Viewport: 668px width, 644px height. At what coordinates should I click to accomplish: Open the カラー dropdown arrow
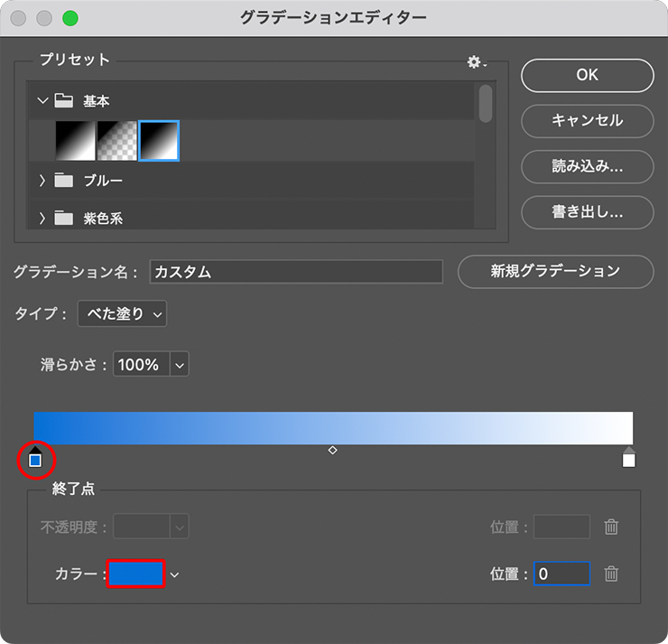click(175, 574)
